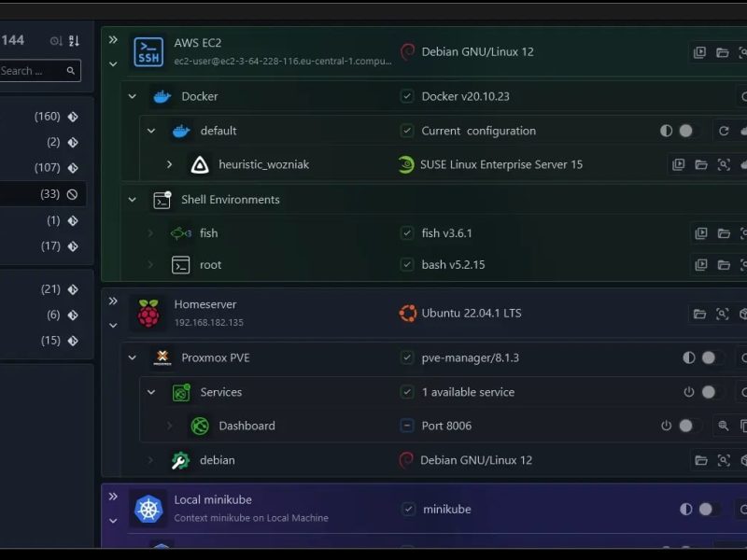Image resolution: width=747 pixels, height=560 pixels.
Task: Select the sidebar category showing 33 entries
Action: click(x=47, y=193)
